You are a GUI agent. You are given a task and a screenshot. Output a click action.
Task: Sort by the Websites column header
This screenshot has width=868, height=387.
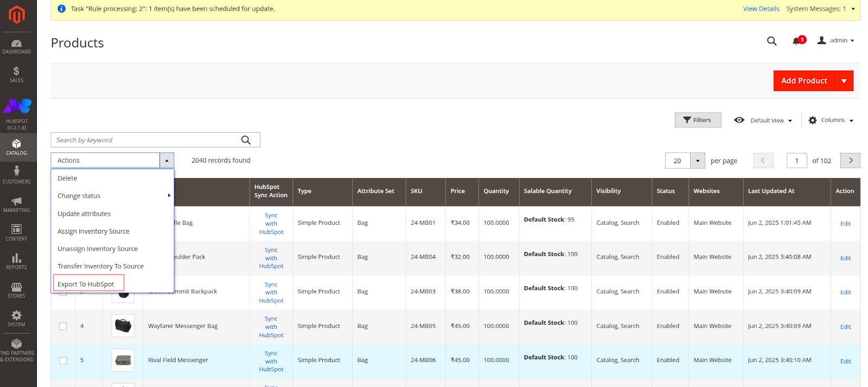click(x=716, y=191)
